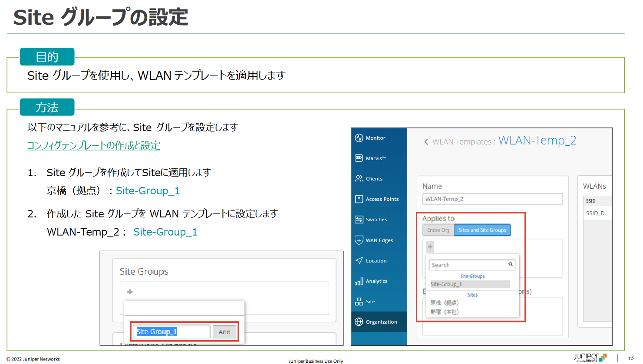The image size is (643, 364).
Task: Click the Access Points icon
Action: point(359,199)
